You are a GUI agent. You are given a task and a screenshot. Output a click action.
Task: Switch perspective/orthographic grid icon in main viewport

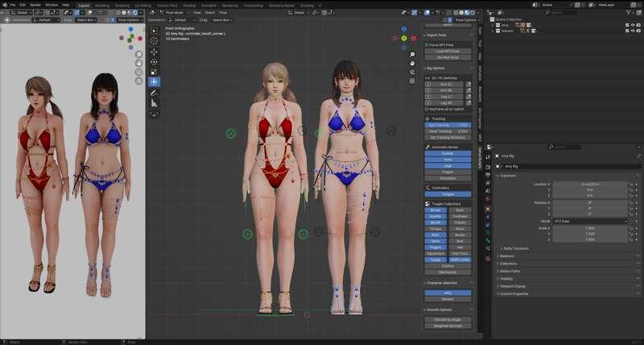[412, 81]
